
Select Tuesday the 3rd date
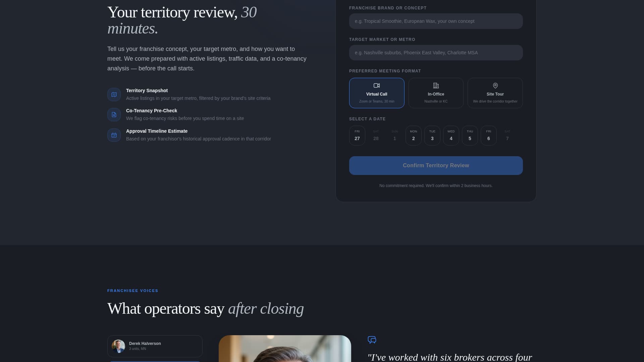[432, 135]
